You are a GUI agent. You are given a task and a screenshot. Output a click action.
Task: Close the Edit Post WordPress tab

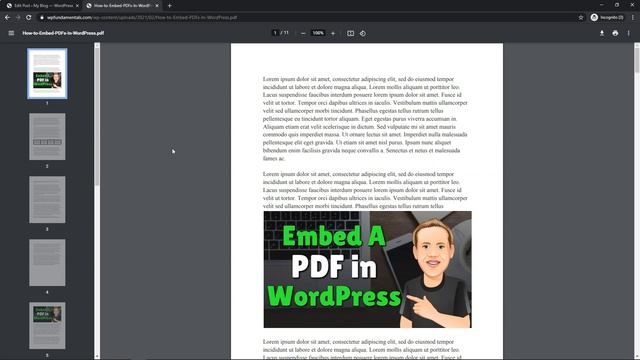(x=77, y=6)
